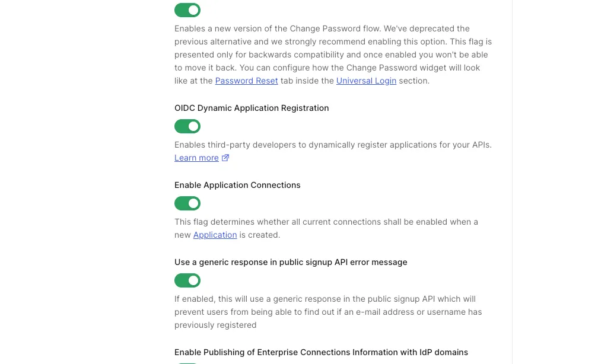Open the Universal Login link
598x364 pixels.
click(366, 81)
